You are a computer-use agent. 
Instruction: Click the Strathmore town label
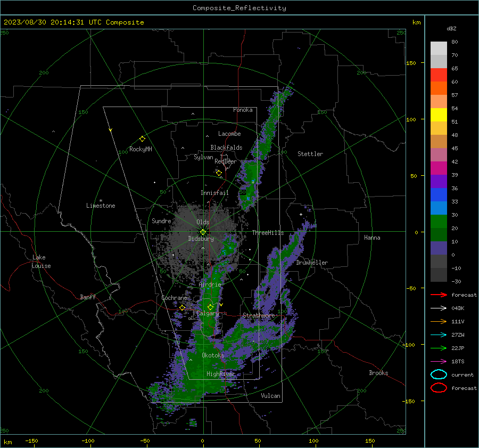[259, 315]
